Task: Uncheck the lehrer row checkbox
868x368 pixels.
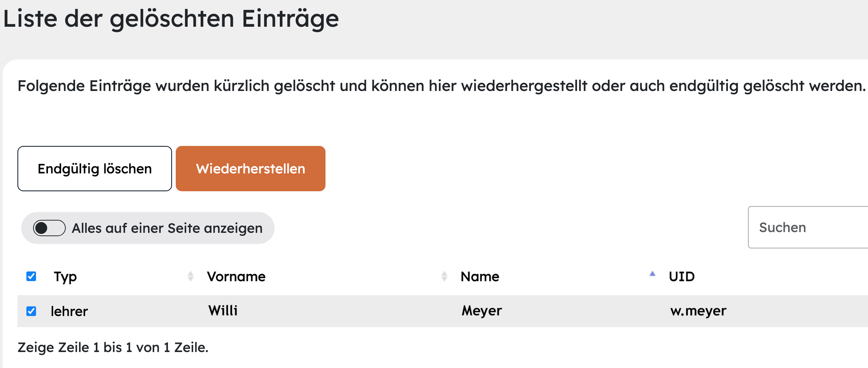Action: click(x=31, y=311)
